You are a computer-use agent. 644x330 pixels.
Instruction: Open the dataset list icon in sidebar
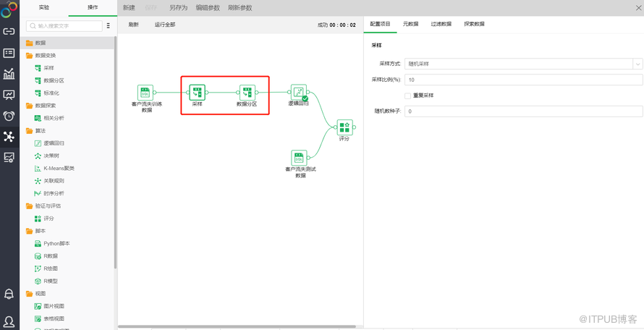(9, 53)
